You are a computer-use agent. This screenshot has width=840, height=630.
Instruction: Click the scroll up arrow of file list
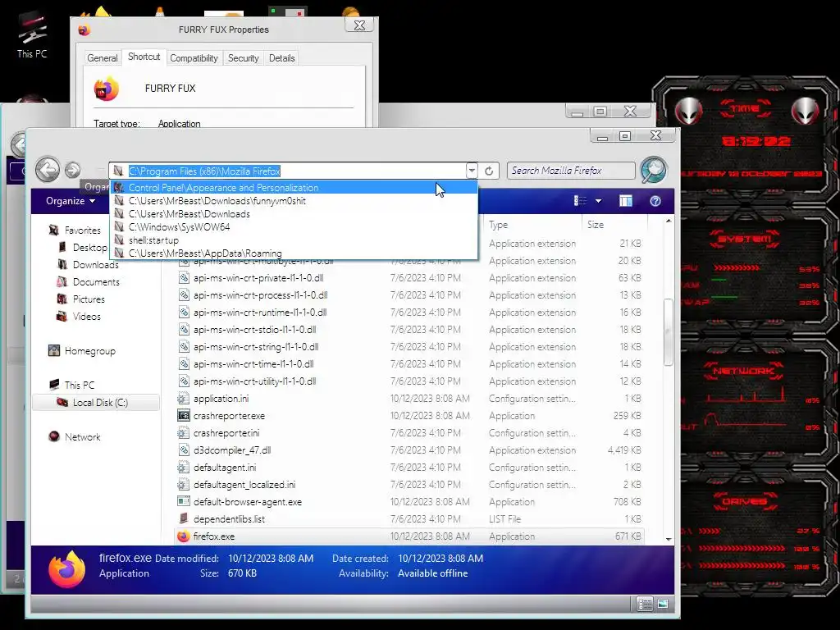(669, 221)
